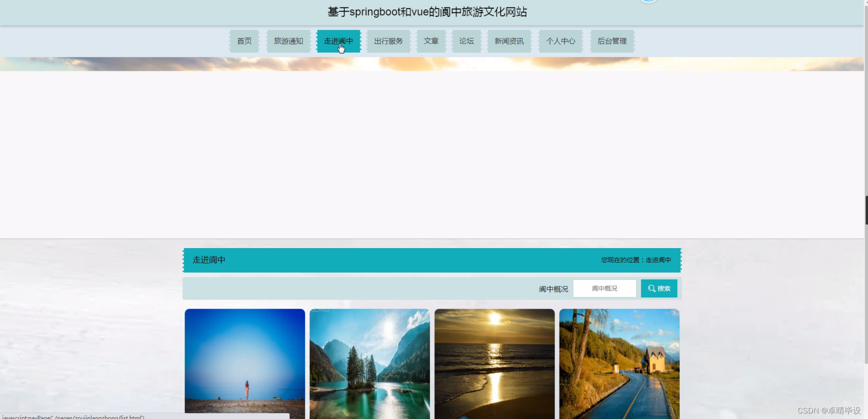
Task: Click the circular logo at the top right
Action: 649,2
